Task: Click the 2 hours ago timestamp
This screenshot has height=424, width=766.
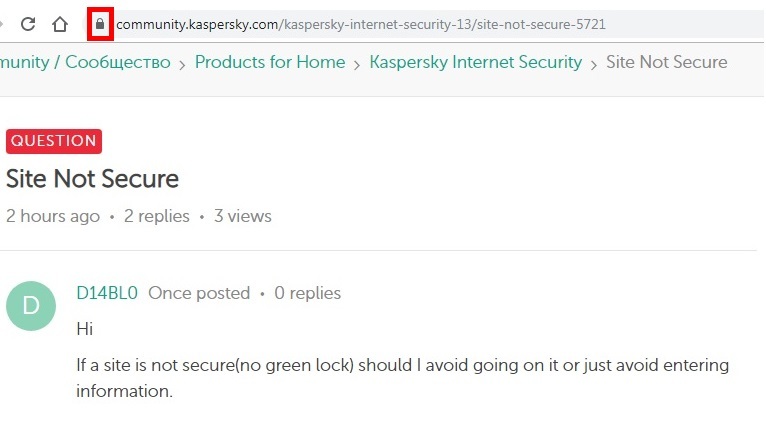Action: (53, 216)
